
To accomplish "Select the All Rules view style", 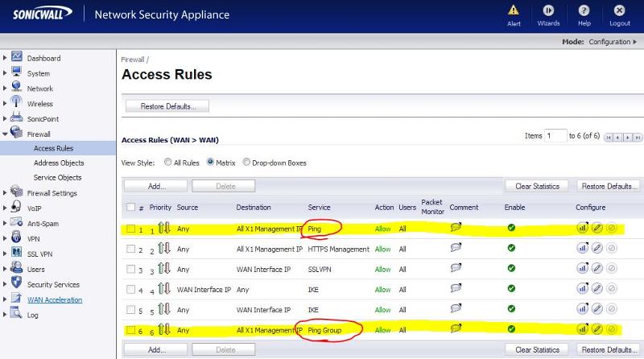I will point(167,162).
